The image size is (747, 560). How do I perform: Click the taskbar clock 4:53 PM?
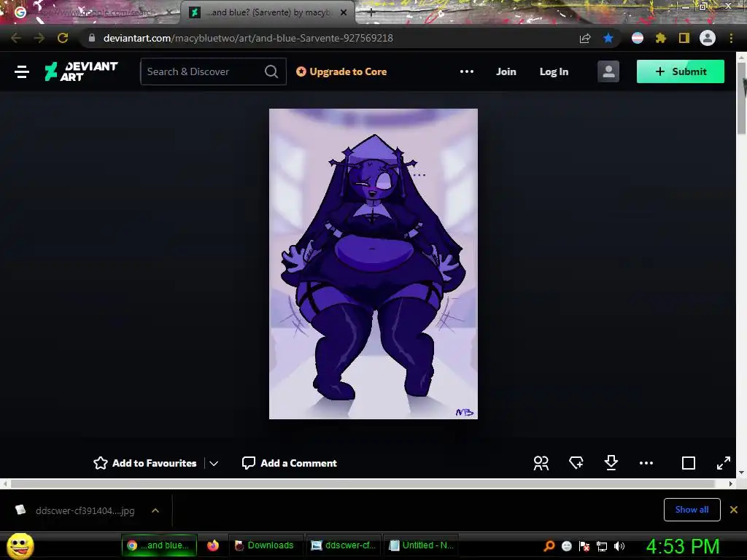click(682, 546)
